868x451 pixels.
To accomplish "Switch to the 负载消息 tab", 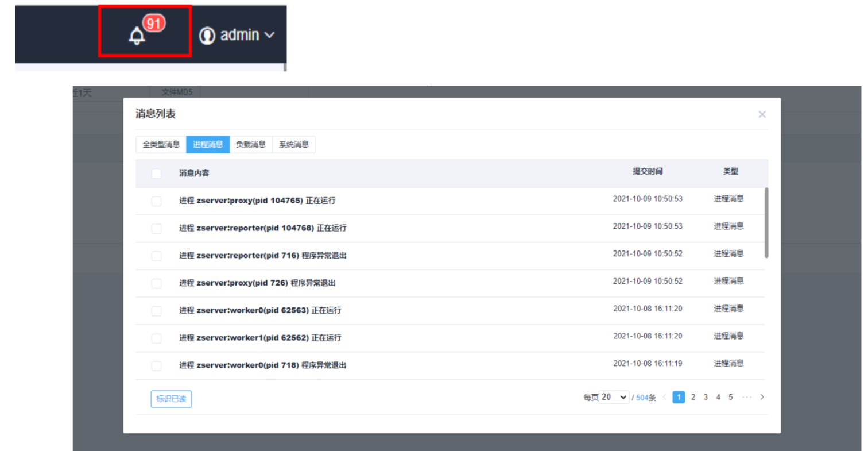I will [251, 145].
